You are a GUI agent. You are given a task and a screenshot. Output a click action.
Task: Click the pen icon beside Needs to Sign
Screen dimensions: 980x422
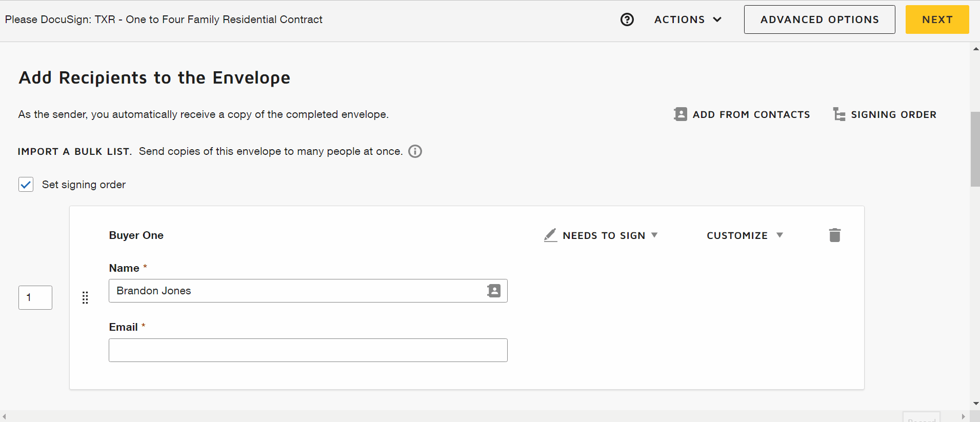tap(550, 235)
